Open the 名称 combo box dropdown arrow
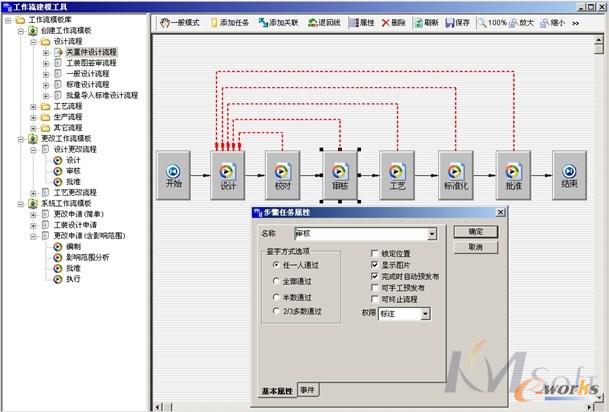 (431, 234)
